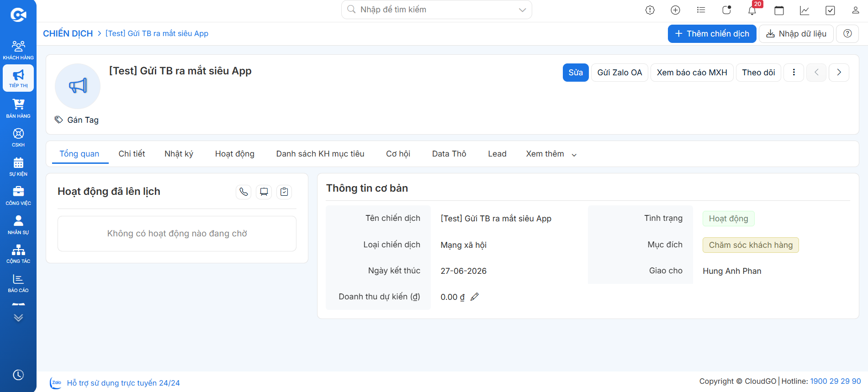Open the CloudGO logo home
This screenshot has width=868, height=392.
point(18,15)
